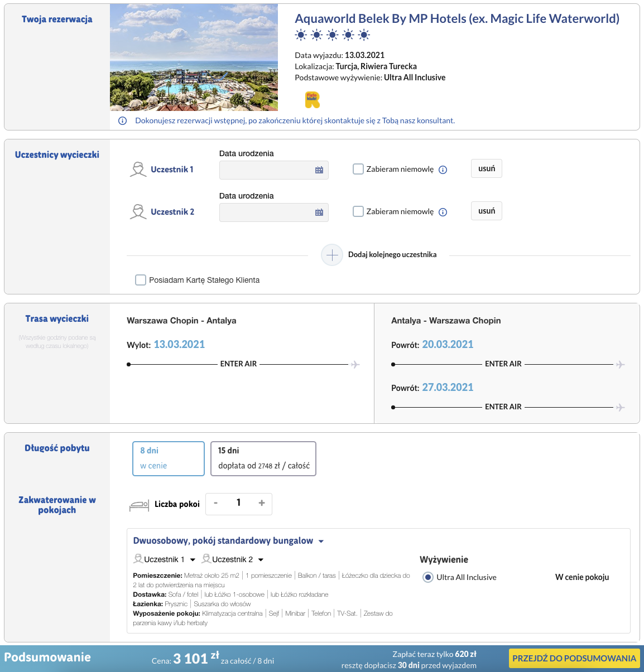
Task: Click bed icon next to Liczba pokoi
Action: (139, 505)
